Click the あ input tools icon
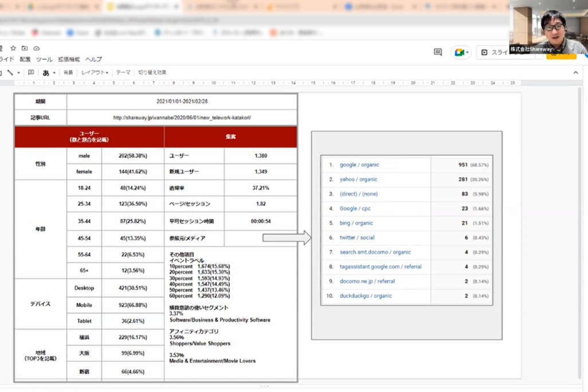 pyautogui.click(x=46, y=73)
